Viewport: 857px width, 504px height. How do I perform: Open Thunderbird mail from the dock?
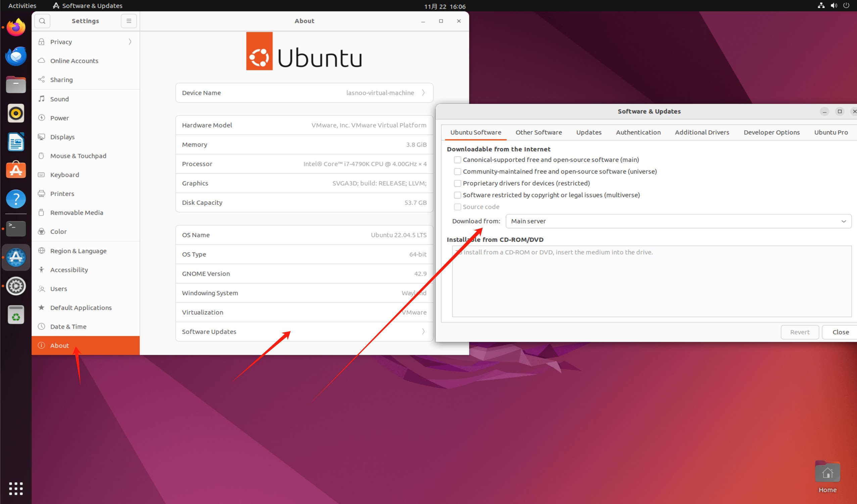16,56
